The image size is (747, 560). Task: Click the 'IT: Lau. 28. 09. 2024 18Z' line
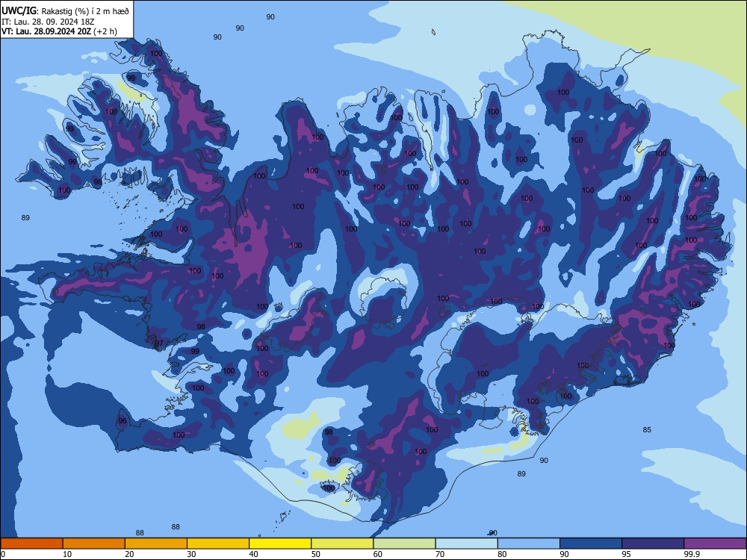pos(49,22)
